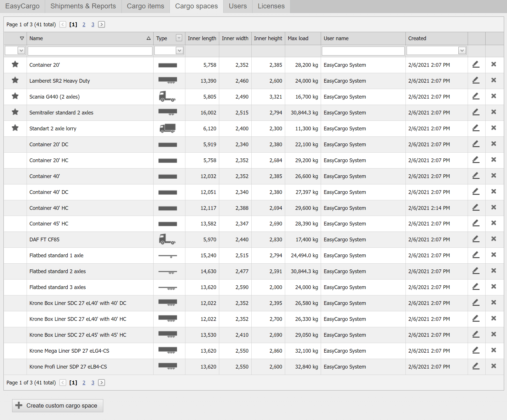Viewport: 507px width, 420px height.
Task: Edit the Container 20' row with pencil icon
Action: click(x=476, y=64)
